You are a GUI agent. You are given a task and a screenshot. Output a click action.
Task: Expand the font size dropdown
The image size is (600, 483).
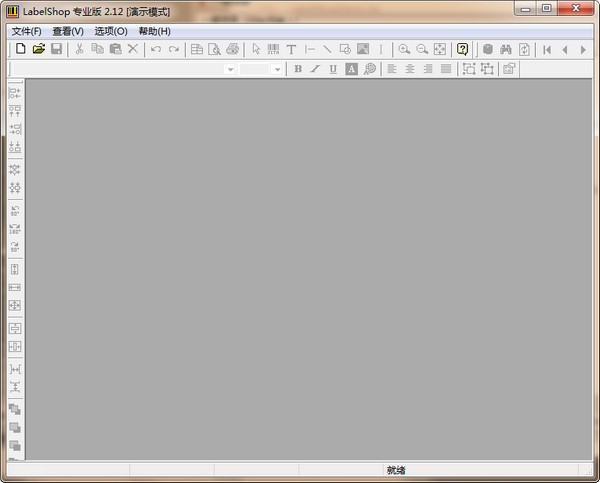click(277, 69)
